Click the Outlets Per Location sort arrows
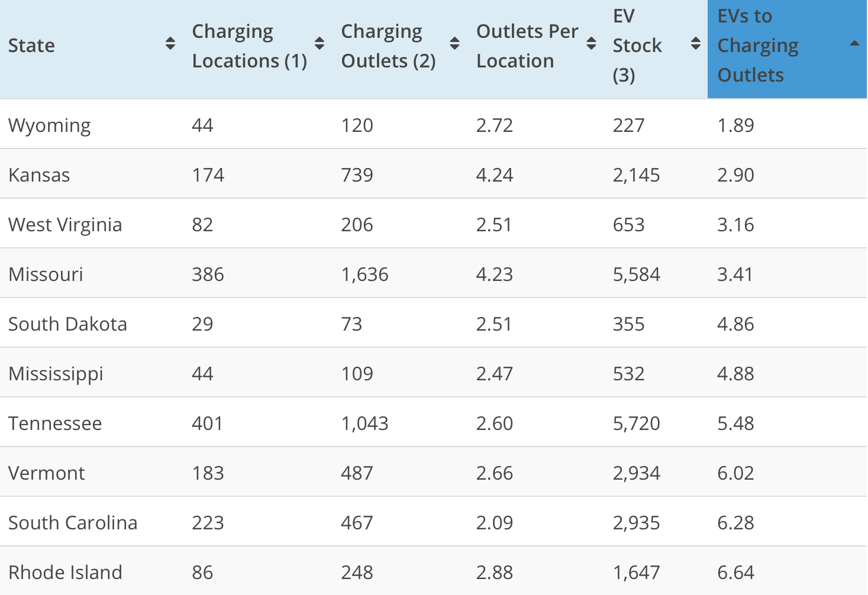The width and height of the screenshot is (868, 595). coord(591,44)
